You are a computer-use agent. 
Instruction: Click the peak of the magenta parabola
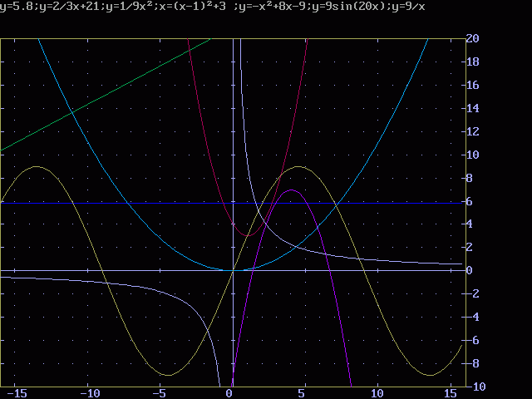290,190
